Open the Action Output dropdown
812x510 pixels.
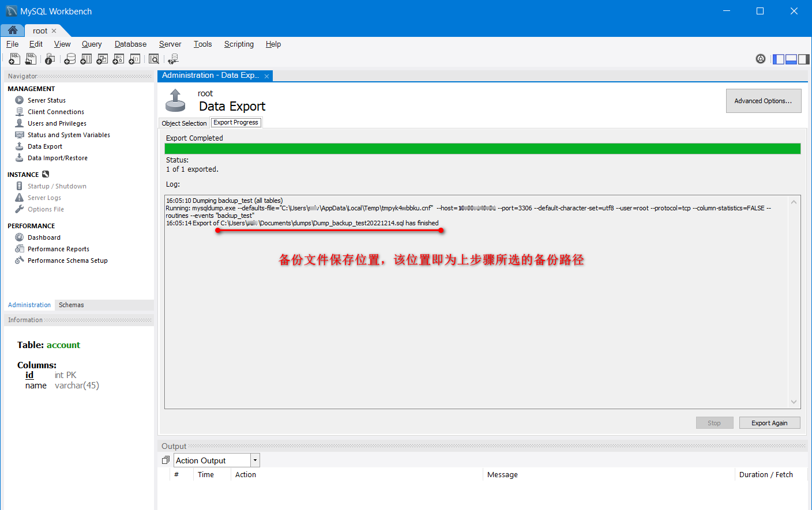tap(255, 460)
